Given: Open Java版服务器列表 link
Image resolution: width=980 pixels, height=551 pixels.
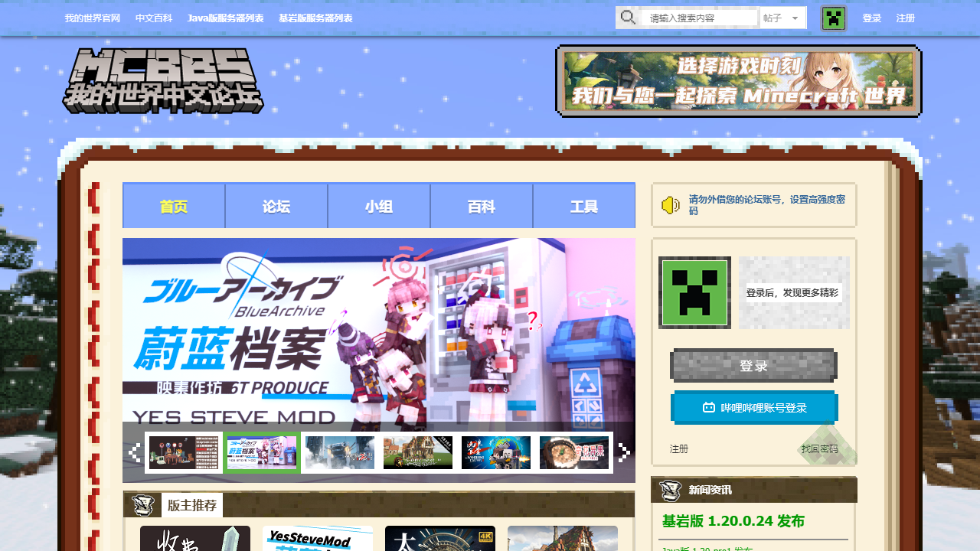Looking at the screenshot, I should 226,18.
